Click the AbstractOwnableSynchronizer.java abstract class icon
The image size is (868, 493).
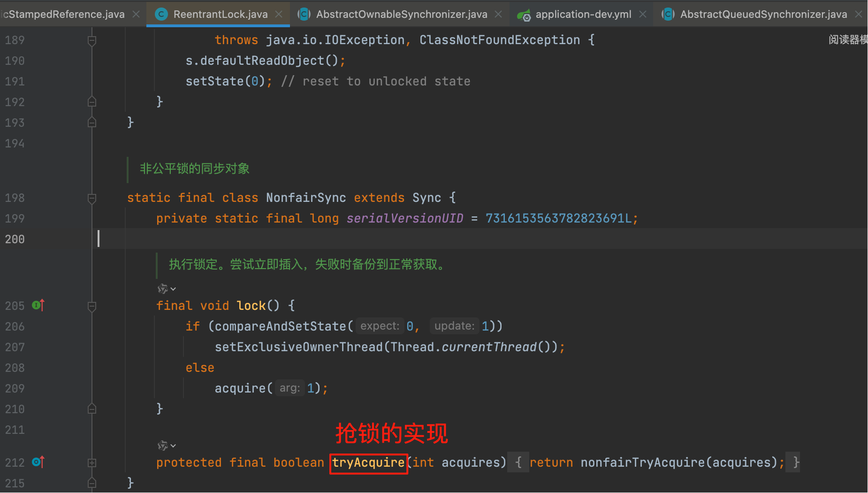point(304,14)
